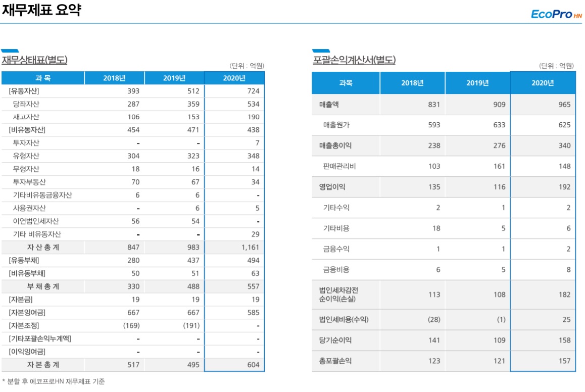
Task: Click the 과 목 header cell
Action: tap(43, 78)
